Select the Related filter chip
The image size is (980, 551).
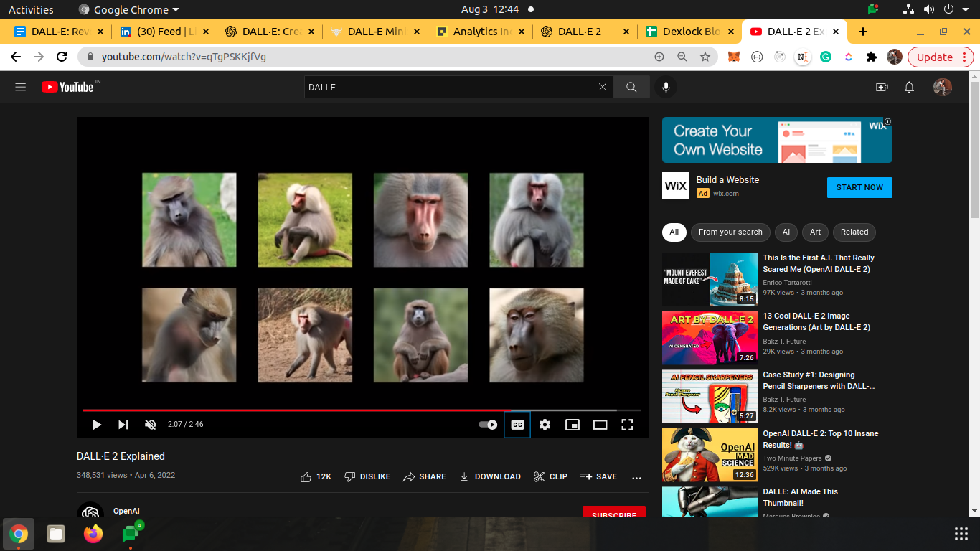click(854, 232)
